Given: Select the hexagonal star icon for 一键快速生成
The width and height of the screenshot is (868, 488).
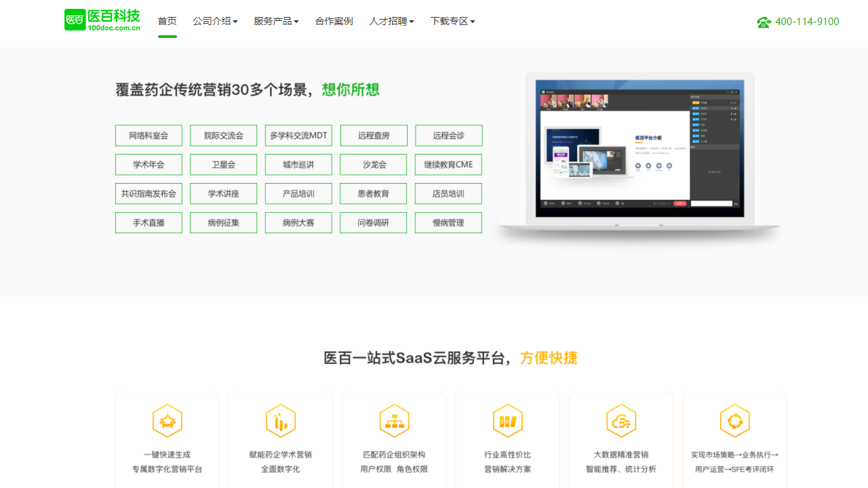Looking at the screenshot, I should [x=167, y=420].
